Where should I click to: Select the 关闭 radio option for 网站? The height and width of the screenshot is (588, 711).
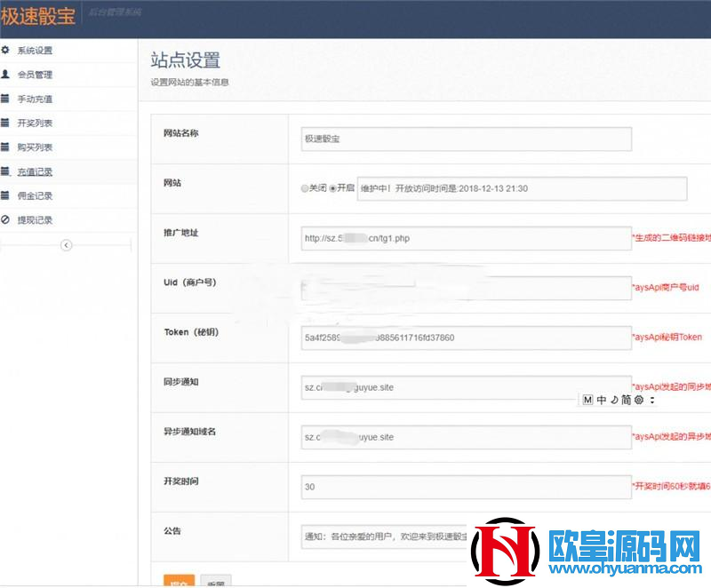tap(305, 188)
